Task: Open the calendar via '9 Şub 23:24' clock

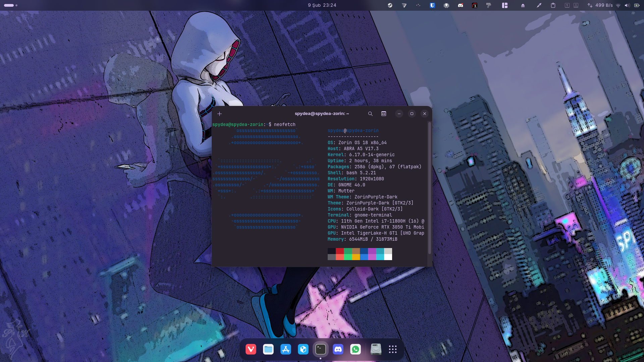Action: [x=322, y=5]
